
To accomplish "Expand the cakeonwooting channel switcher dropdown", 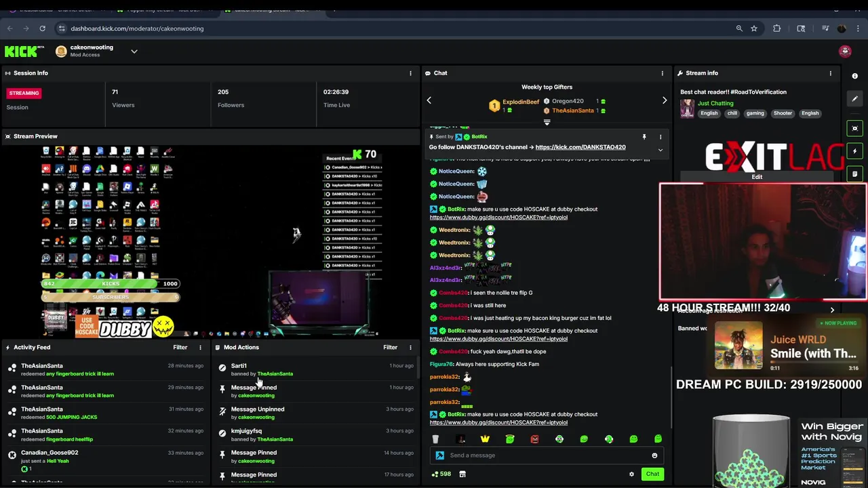I will pyautogui.click(x=134, y=52).
